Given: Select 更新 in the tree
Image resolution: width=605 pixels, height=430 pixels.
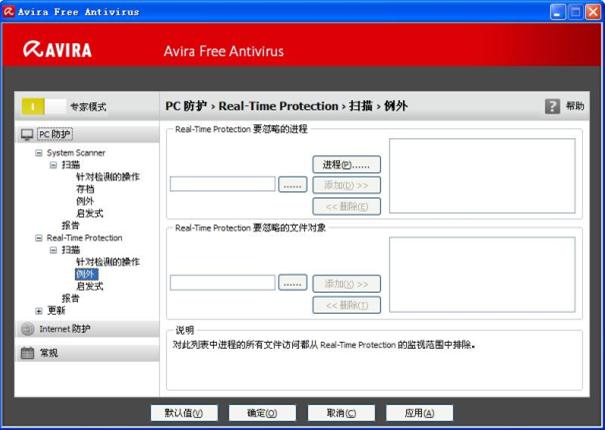Looking at the screenshot, I should tap(56, 310).
